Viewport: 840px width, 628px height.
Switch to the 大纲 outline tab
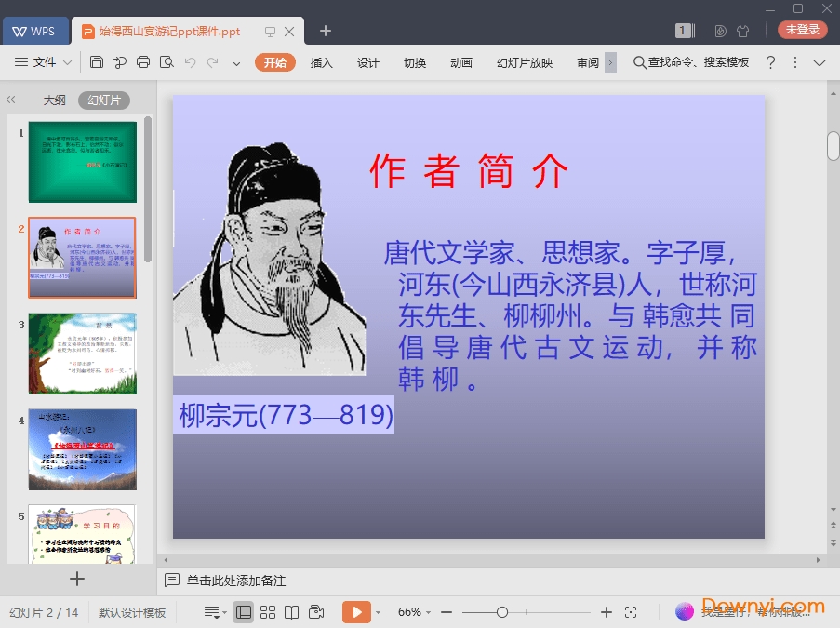(54, 100)
